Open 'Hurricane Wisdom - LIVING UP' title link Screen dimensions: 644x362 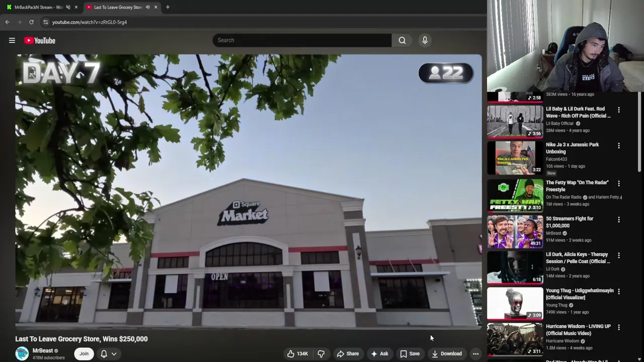(x=578, y=330)
